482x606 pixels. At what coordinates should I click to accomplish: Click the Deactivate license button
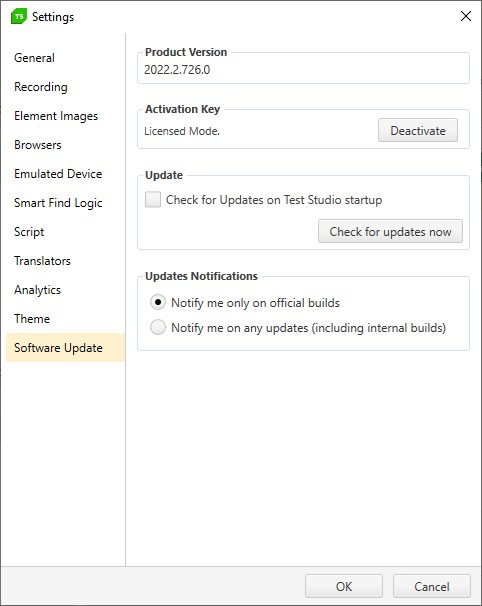pyautogui.click(x=418, y=131)
